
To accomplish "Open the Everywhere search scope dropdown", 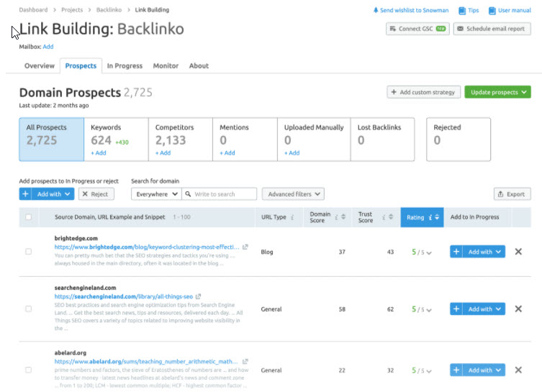I will [156, 194].
